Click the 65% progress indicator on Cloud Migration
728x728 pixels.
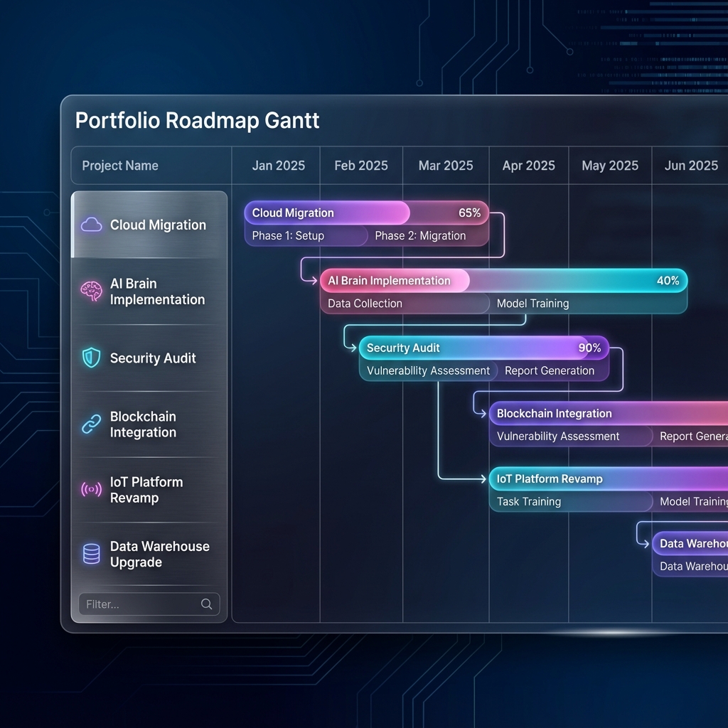tap(469, 213)
